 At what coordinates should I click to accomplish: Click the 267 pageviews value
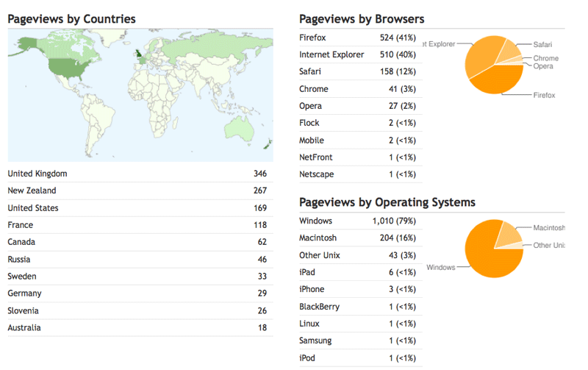click(x=260, y=191)
